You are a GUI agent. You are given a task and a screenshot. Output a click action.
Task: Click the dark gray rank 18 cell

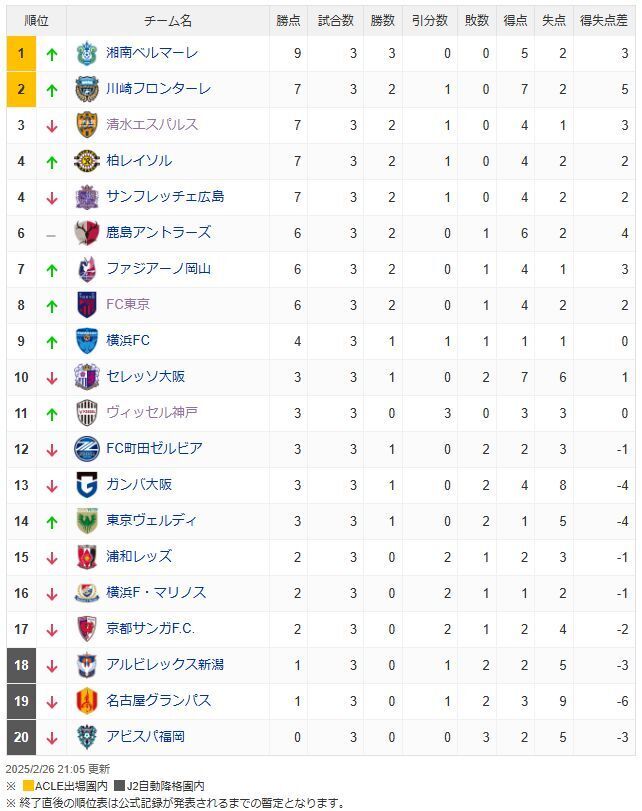click(21, 665)
